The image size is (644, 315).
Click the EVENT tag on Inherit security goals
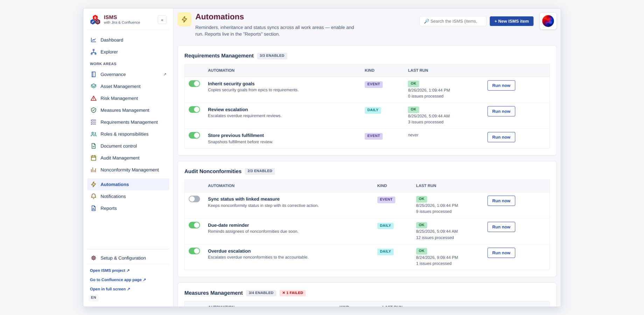(x=373, y=84)
